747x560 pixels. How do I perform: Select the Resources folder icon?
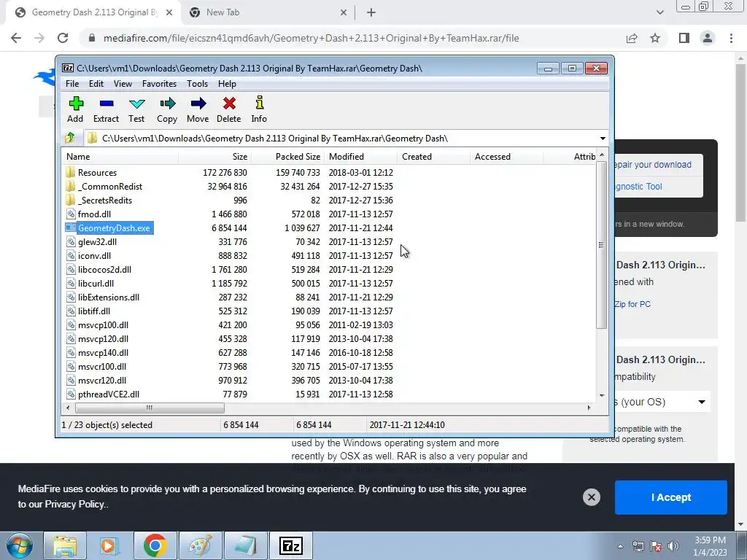point(71,172)
